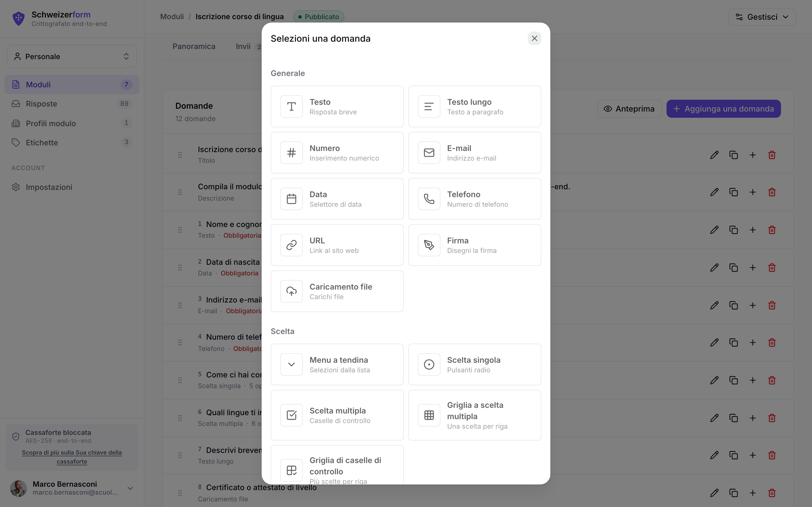Switch to the Panoramica tab
Screen dimensions: 812x507
pyautogui.click(x=194, y=46)
